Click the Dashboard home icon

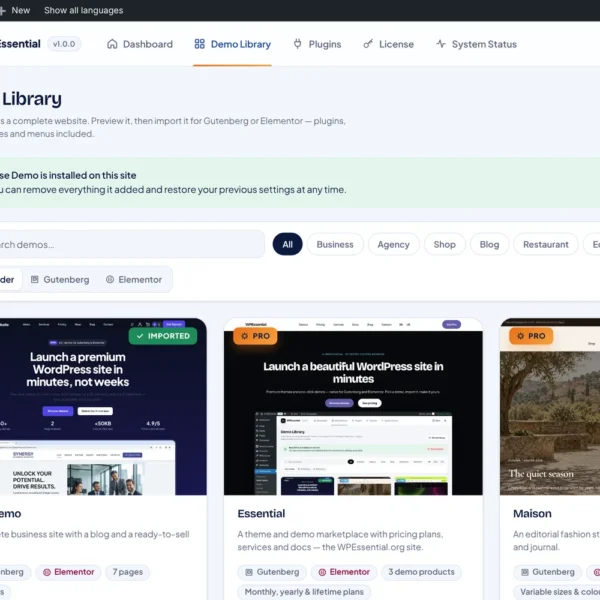click(x=112, y=44)
